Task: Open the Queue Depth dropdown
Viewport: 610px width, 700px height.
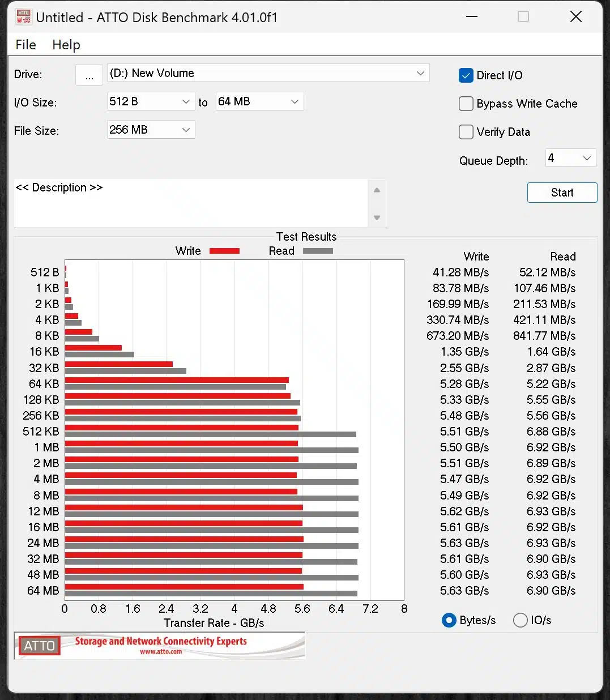Action: tap(570, 158)
